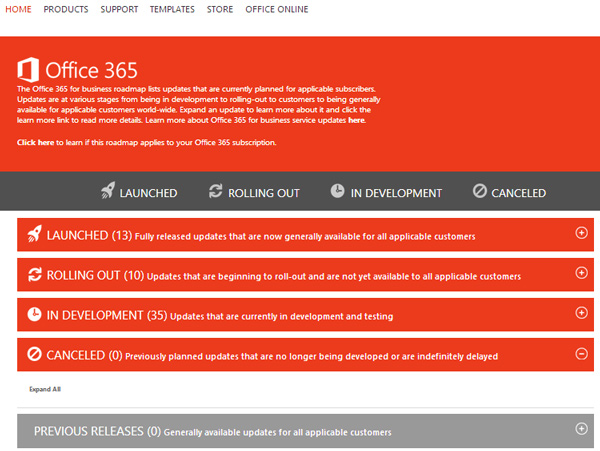Click the 'CANCELED (0)' heading text
Viewport: 600px width, 451px height.
[84, 355]
